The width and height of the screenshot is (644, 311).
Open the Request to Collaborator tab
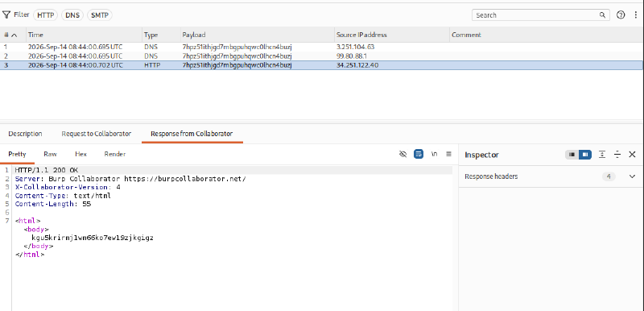click(x=96, y=134)
